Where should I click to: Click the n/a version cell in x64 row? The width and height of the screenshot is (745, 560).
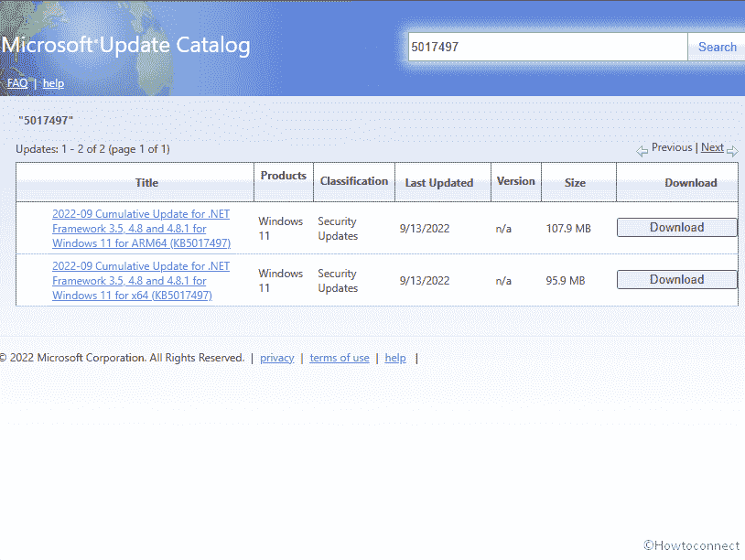pos(503,281)
